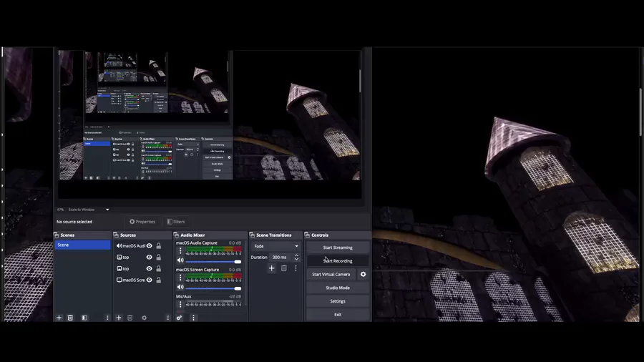Open source properties gear in Sources toolbar
This screenshot has width=644, height=362.
(x=144, y=318)
